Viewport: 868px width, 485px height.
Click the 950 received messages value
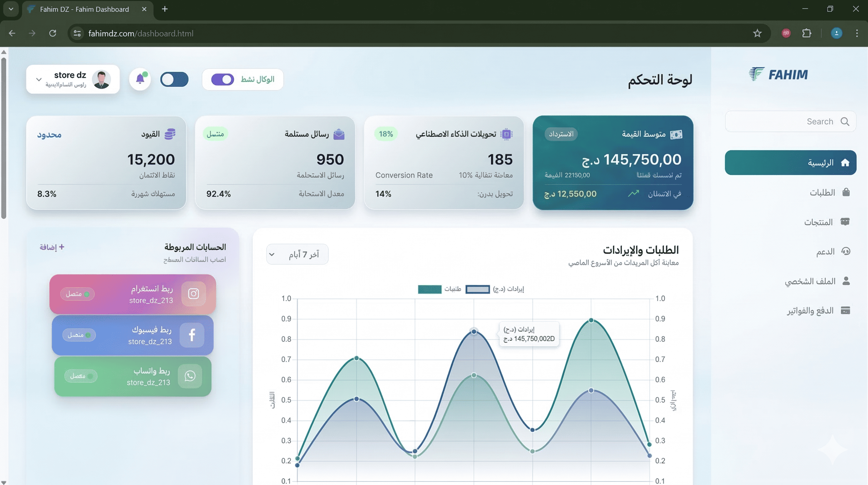(330, 159)
